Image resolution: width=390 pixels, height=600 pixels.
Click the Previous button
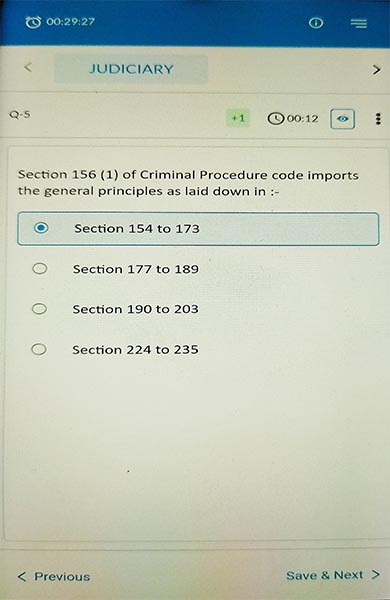(x=54, y=576)
